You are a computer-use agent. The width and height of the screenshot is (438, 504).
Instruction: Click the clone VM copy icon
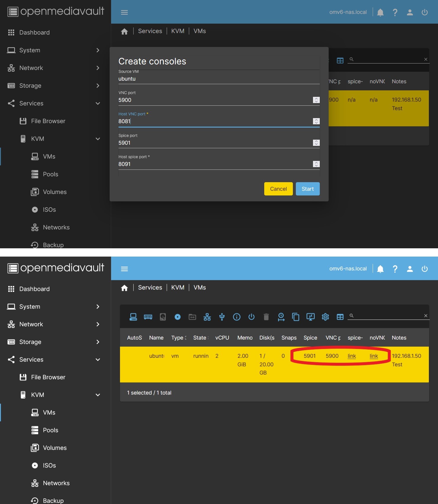click(x=296, y=317)
